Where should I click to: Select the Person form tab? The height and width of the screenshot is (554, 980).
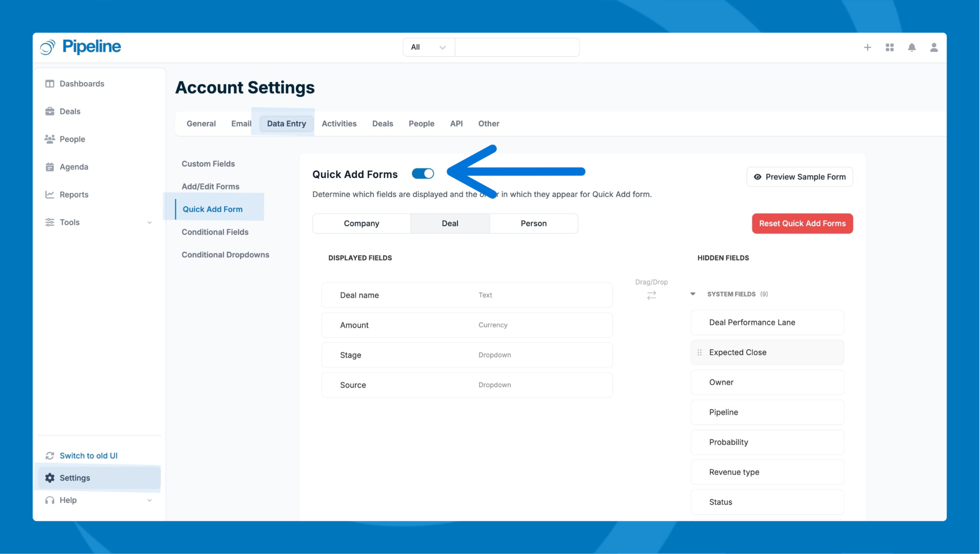coord(534,224)
